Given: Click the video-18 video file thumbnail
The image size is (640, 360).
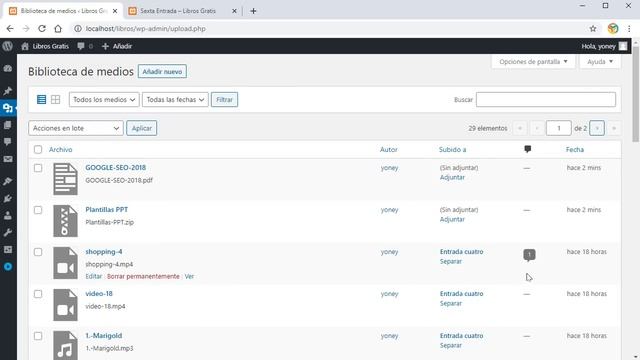Looking at the screenshot, I should tap(65, 305).
